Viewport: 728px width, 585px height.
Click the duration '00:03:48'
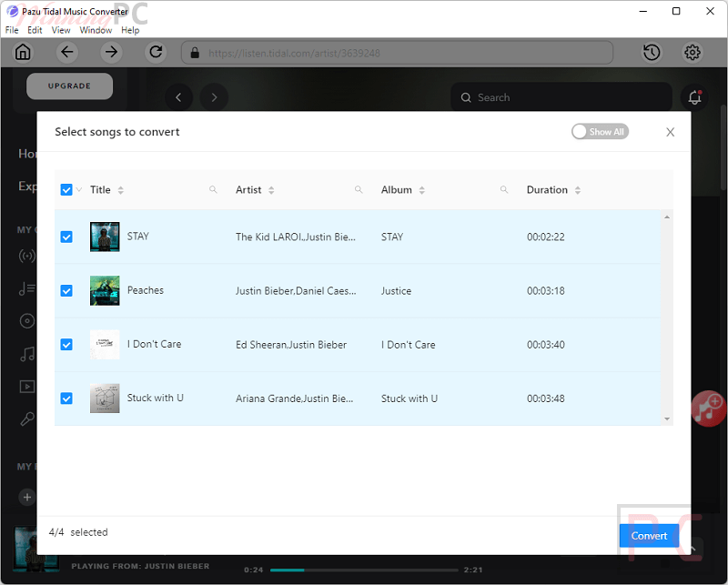coord(545,398)
